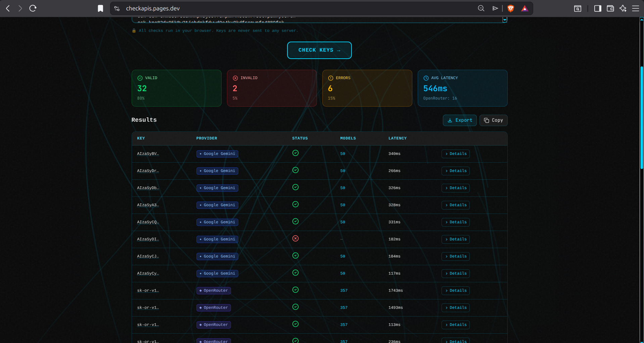Click the green status icon for AIzaSyA3

pyautogui.click(x=295, y=204)
